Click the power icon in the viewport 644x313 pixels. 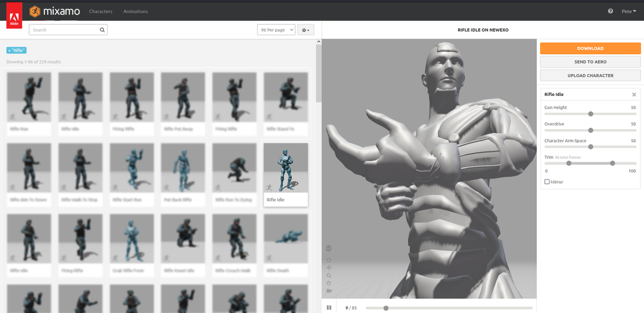click(329, 283)
